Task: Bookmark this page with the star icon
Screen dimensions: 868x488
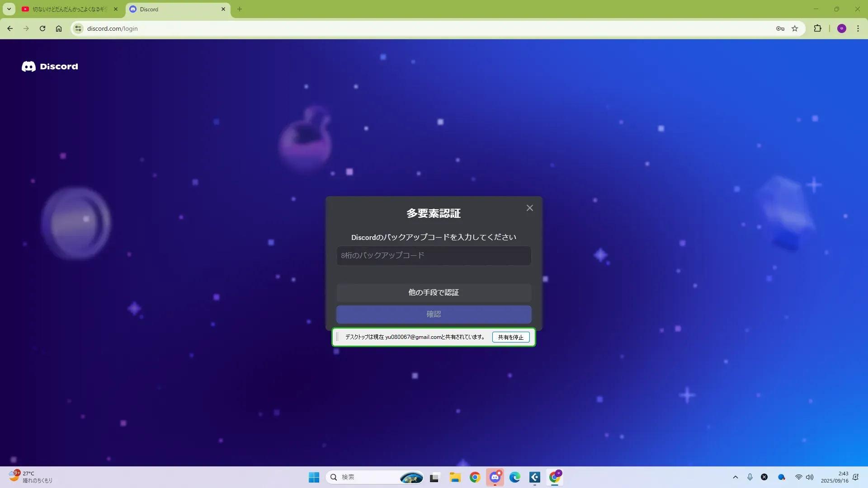Action: 795,28
